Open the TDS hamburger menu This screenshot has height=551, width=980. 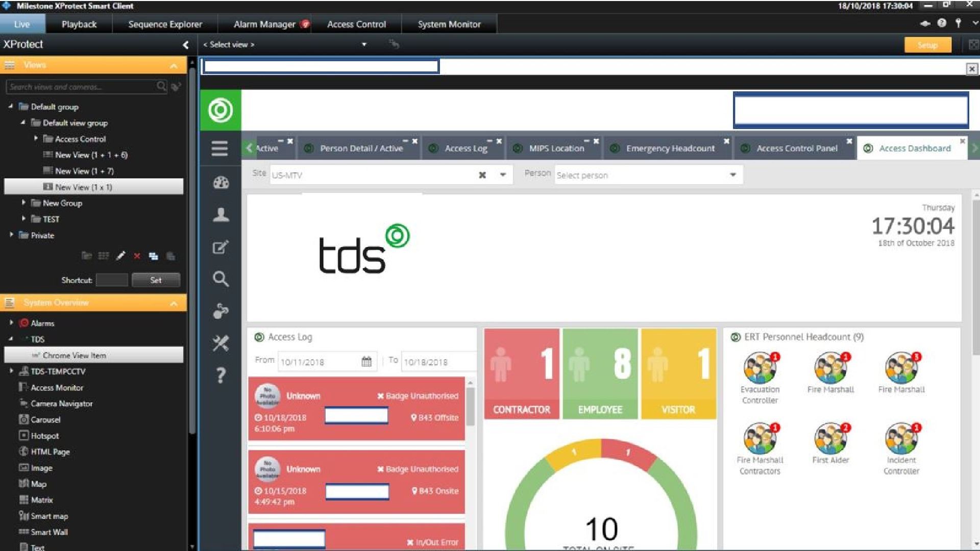tap(219, 148)
